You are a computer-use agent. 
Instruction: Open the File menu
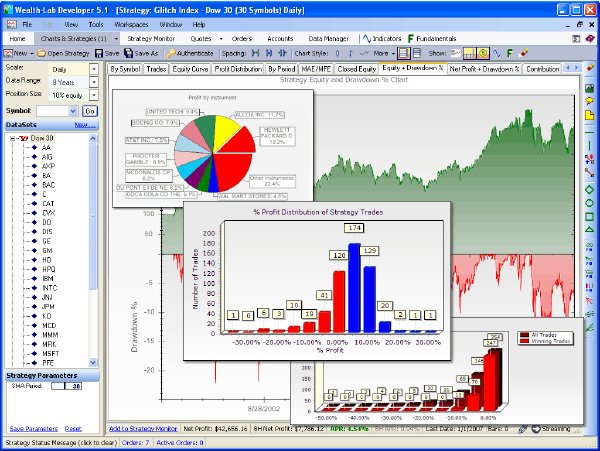coord(27,24)
